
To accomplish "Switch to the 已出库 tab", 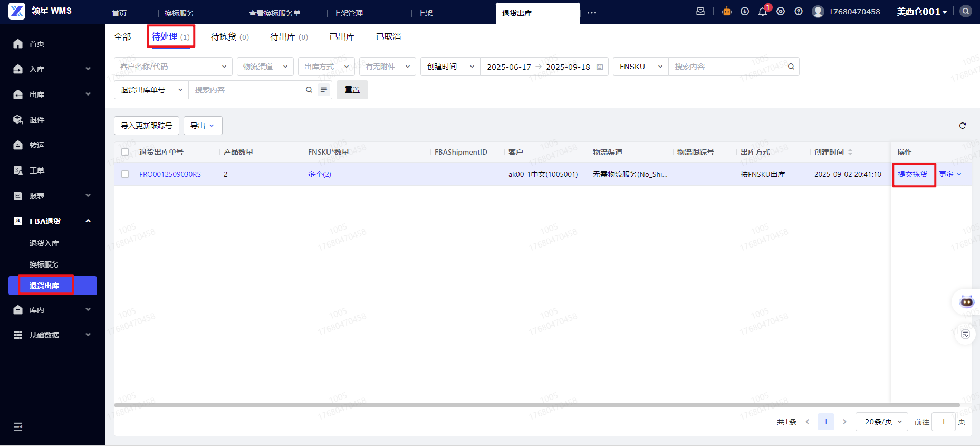I will (x=342, y=36).
